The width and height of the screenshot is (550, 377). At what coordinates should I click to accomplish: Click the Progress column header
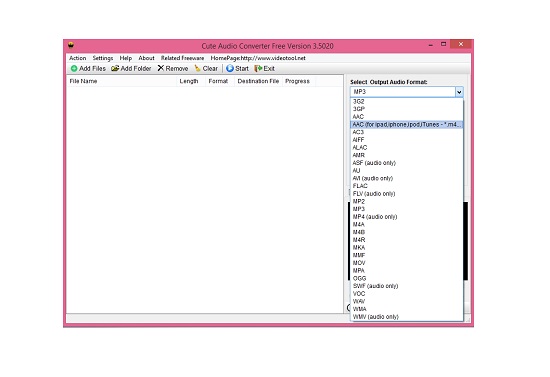(x=299, y=81)
